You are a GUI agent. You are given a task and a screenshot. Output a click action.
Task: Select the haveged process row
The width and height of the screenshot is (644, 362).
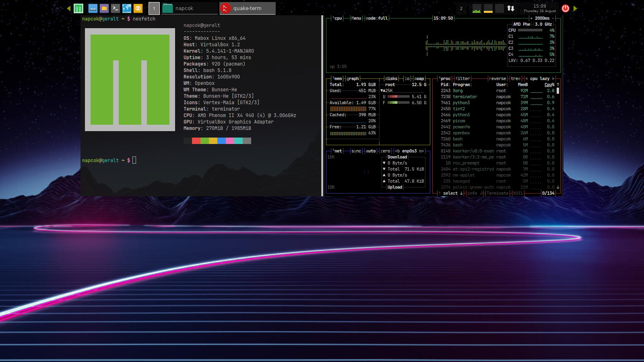tap(497, 181)
